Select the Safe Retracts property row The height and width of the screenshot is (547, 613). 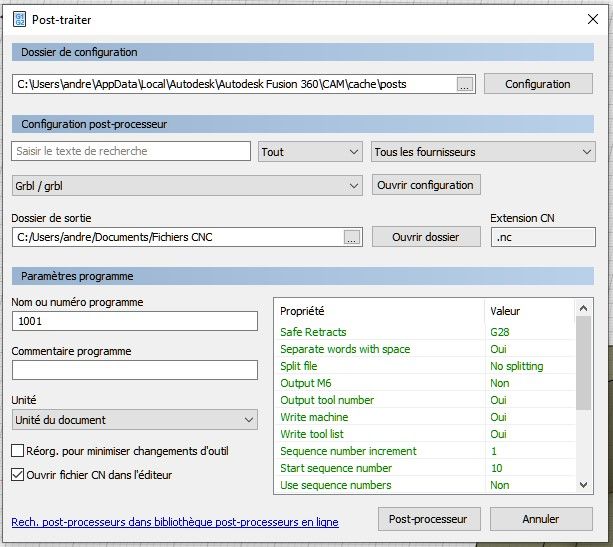tap(380, 332)
